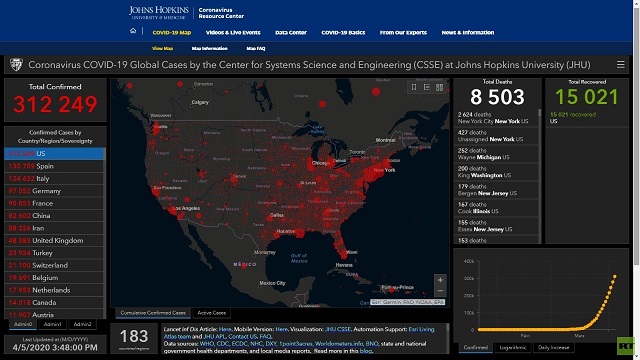Open the legend list icon on the map
640x360 pixels.
point(427,87)
